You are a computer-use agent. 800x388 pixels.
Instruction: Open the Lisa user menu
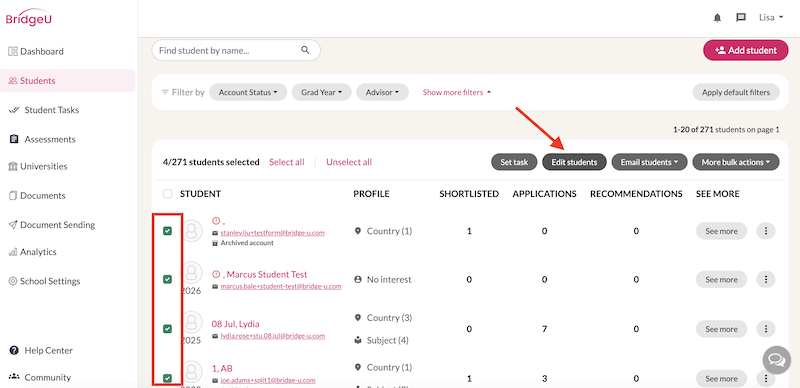click(771, 17)
